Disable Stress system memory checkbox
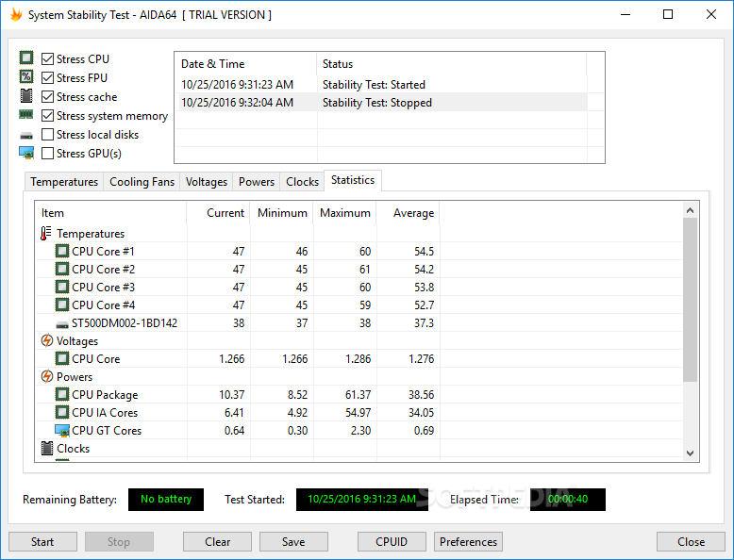The image size is (734, 560). coord(47,116)
